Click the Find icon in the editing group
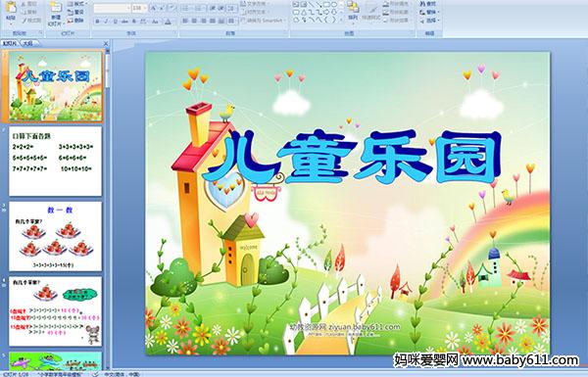This screenshot has height=377, width=588. (x=428, y=4)
